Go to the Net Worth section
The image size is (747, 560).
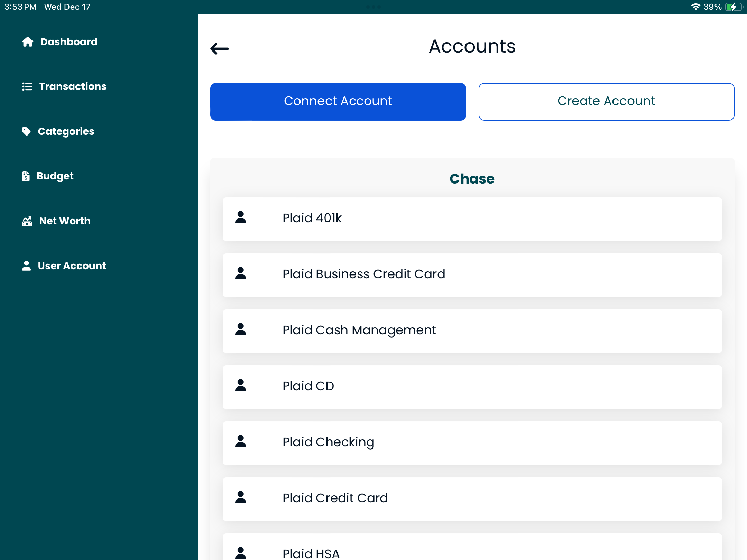(65, 221)
